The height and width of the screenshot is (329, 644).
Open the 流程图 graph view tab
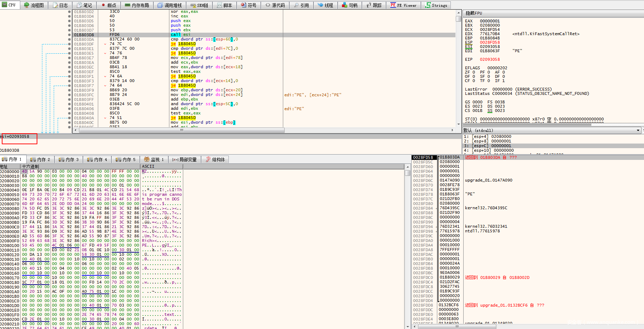tap(34, 5)
